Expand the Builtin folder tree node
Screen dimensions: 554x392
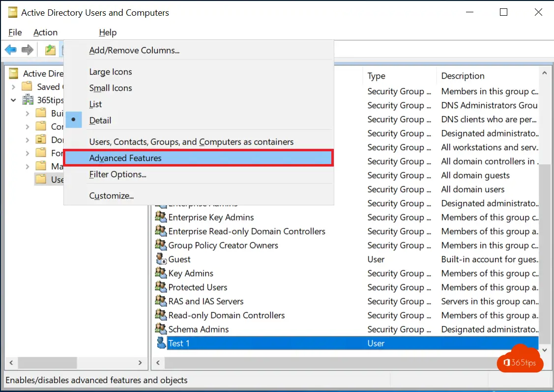coord(28,113)
